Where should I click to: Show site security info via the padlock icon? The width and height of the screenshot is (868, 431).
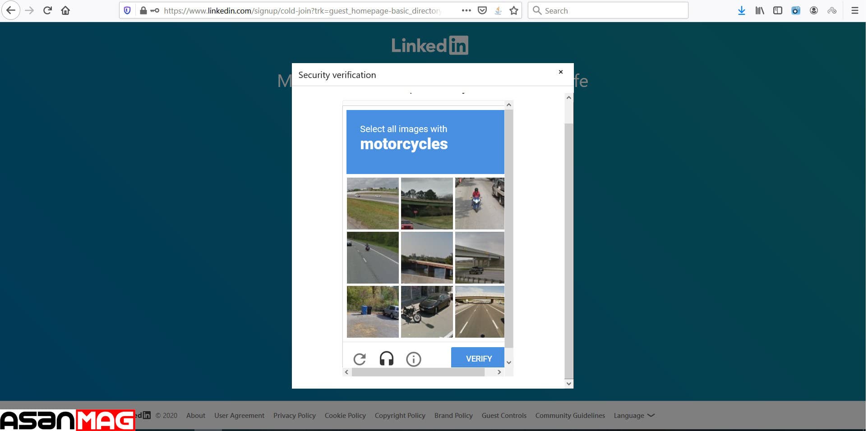coord(143,10)
